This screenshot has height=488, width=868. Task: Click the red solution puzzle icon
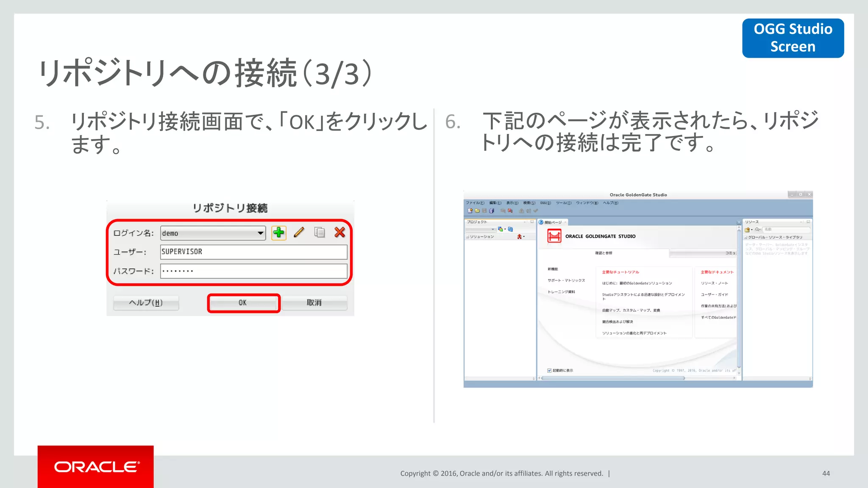520,237
